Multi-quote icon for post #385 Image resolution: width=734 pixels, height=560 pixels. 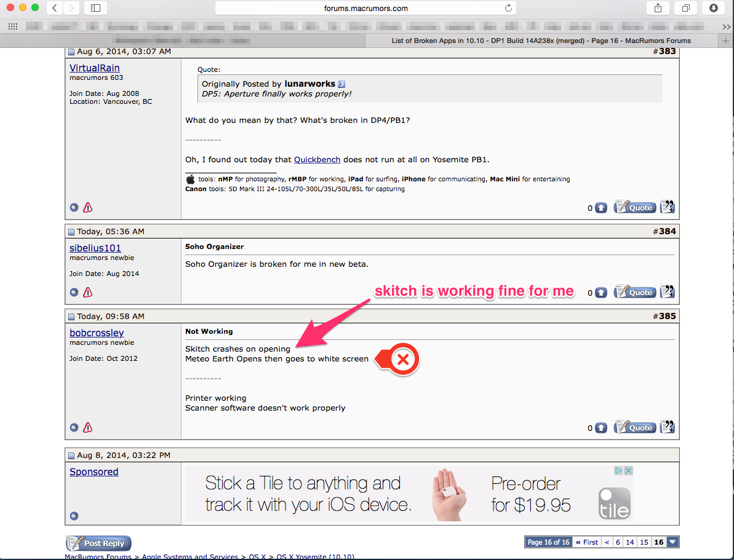pyautogui.click(x=667, y=426)
